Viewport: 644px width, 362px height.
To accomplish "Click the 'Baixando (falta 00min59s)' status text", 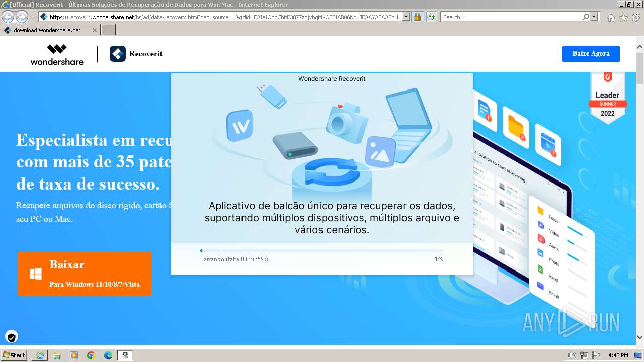I will coord(234,259).
